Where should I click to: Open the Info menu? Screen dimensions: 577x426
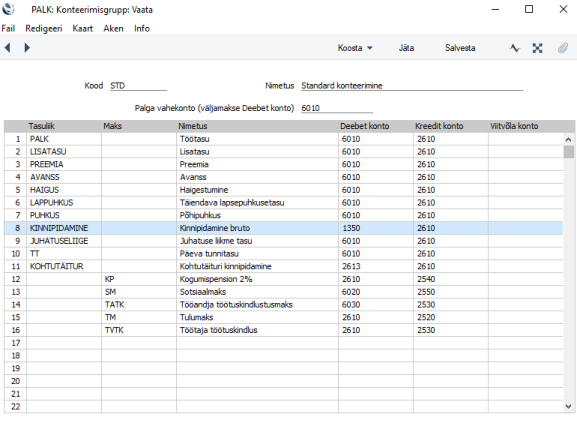[x=142, y=28]
